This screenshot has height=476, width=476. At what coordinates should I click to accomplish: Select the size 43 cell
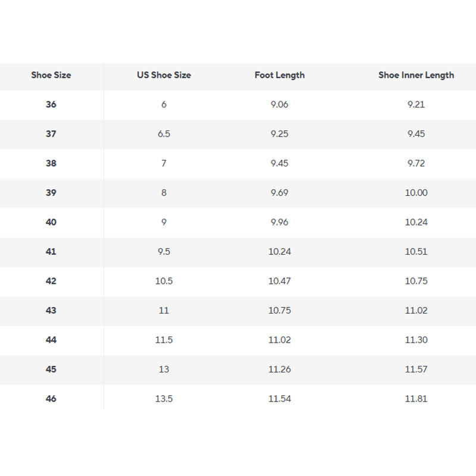tap(51, 311)
